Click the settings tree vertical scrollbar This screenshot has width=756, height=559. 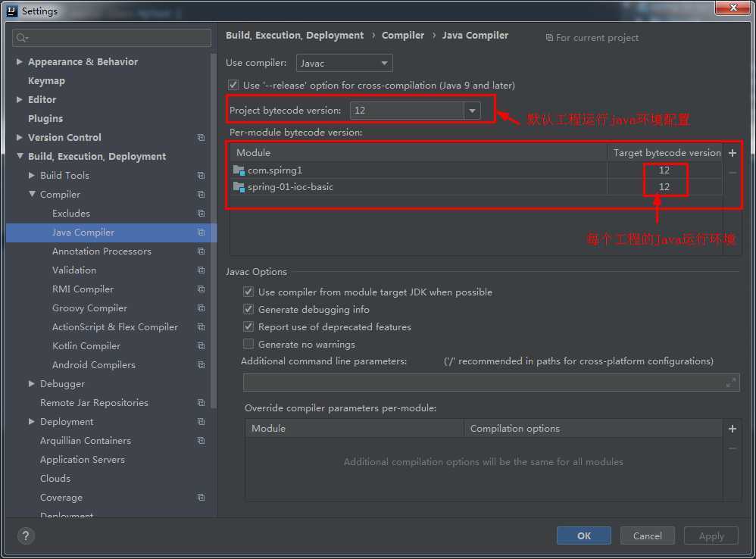(214, 230)
